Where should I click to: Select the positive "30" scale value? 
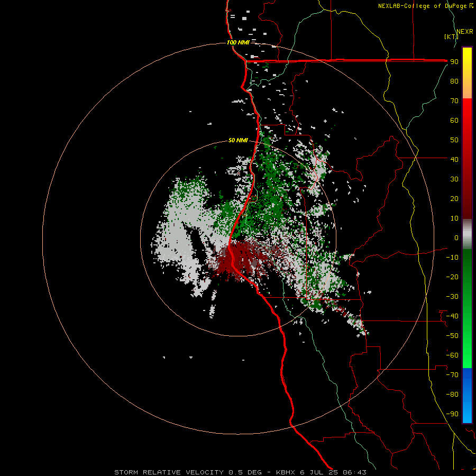coord(454,179)
